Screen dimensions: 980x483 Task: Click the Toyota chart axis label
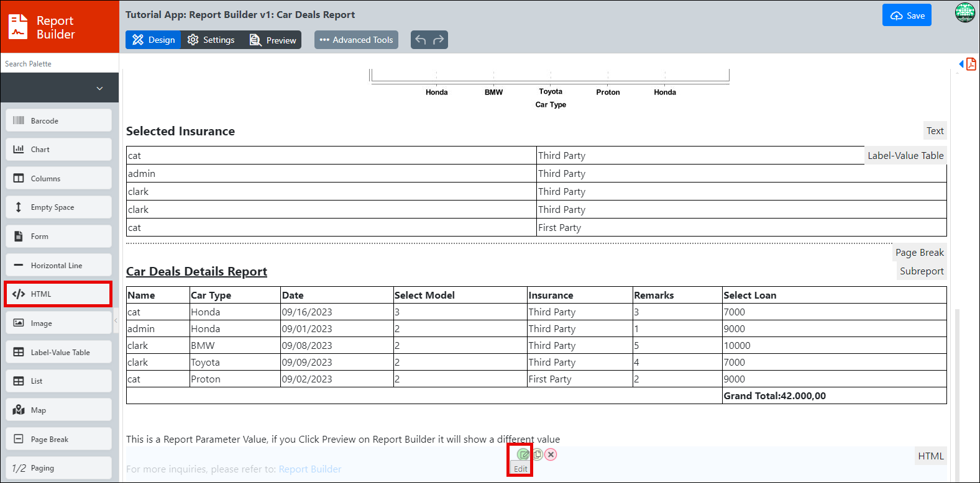coord(551,92)
